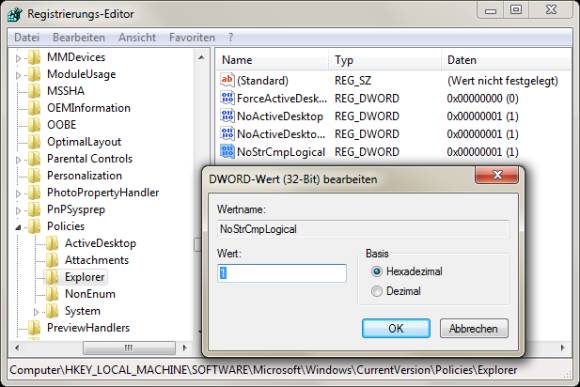This screenshot has width=580, height=387.
Task: Click the NoActiveDesktop DWORD value icon
Action: pyautogui.click(x=227, y=116)
